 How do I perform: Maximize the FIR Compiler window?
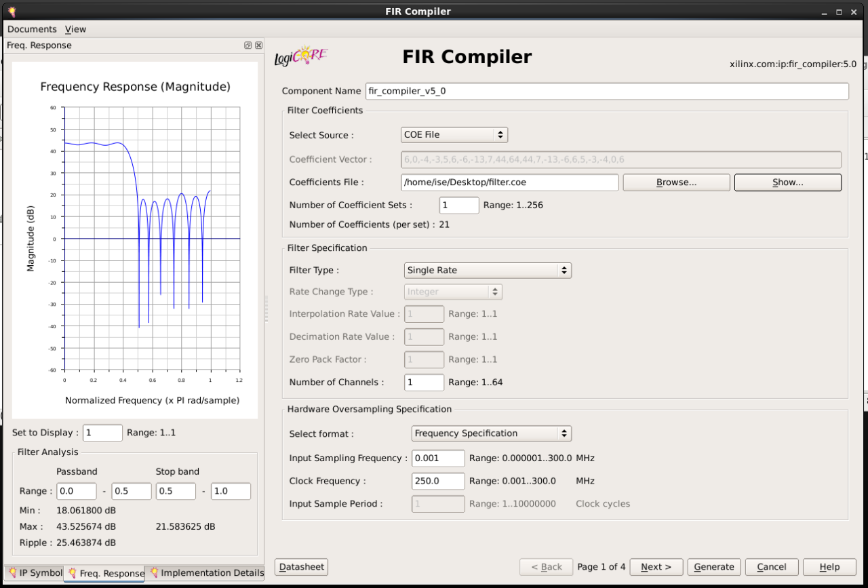pos(839,12)
